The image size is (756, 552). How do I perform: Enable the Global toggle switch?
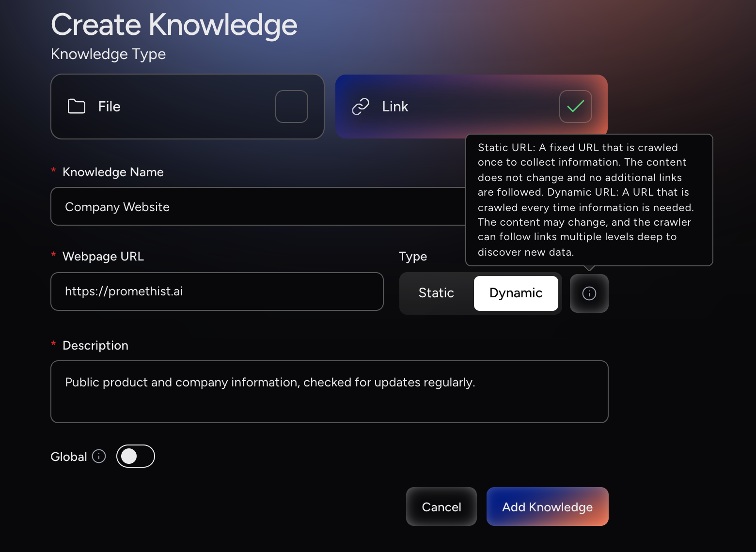(136, 456)
